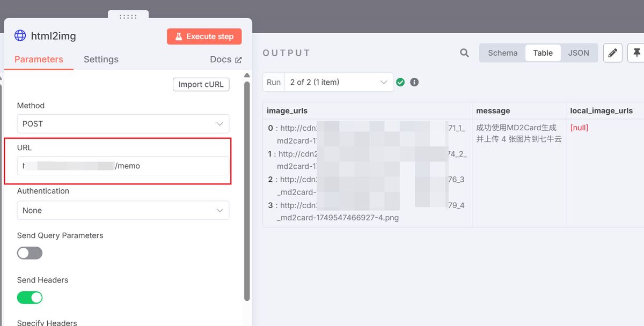Viewport: 644px width, 326px height.
Task: Switch to the Settings tab
Action: click(101, 60)
